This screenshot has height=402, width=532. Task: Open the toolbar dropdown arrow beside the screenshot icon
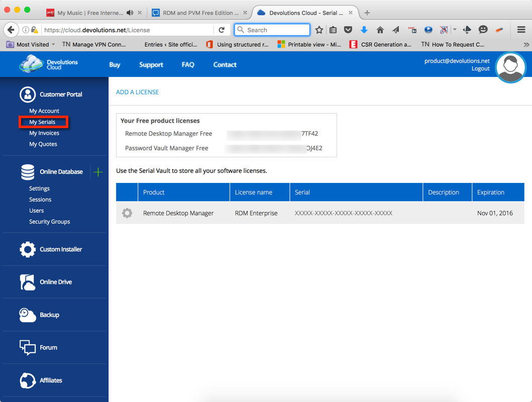455,30
